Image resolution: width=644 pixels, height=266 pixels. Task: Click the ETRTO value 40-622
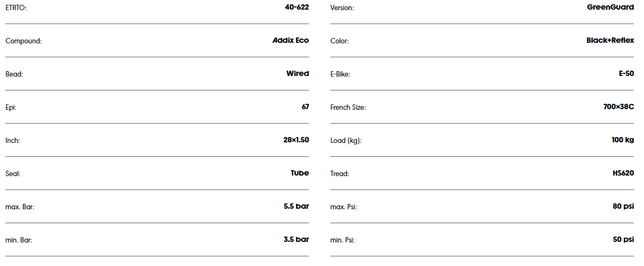297,7
